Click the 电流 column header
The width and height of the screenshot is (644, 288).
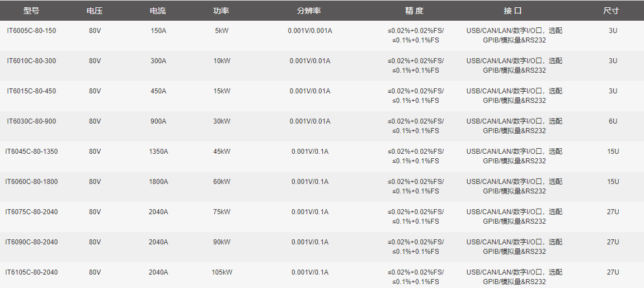click(158, 11)
